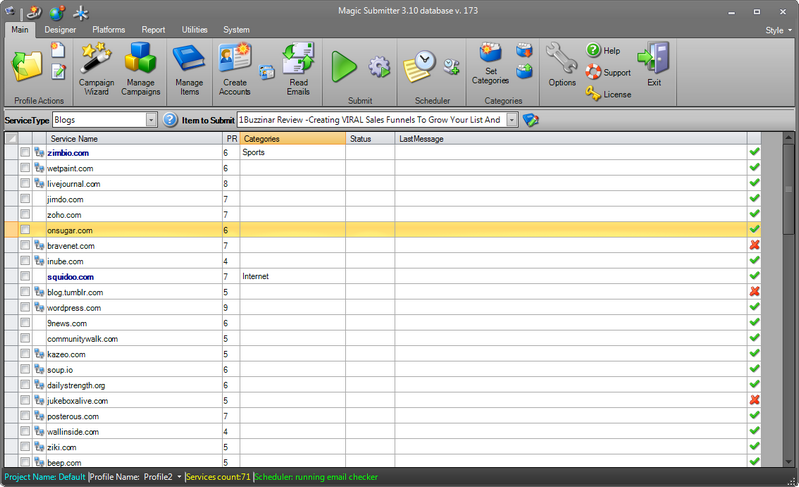Click the edit profile pencil icon
This screenshot has width=799, height=487.
pyautogui.click(x=59, y=71)
